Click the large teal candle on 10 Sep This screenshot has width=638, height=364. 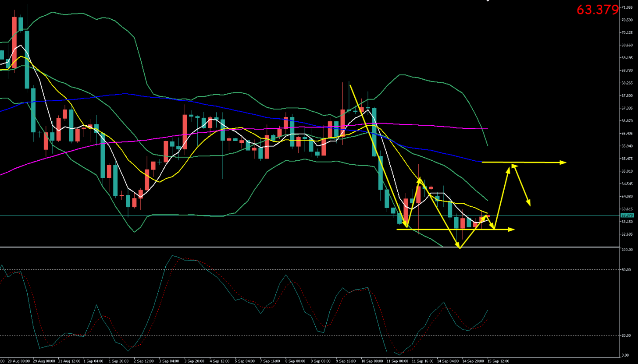tap(374, 132)
